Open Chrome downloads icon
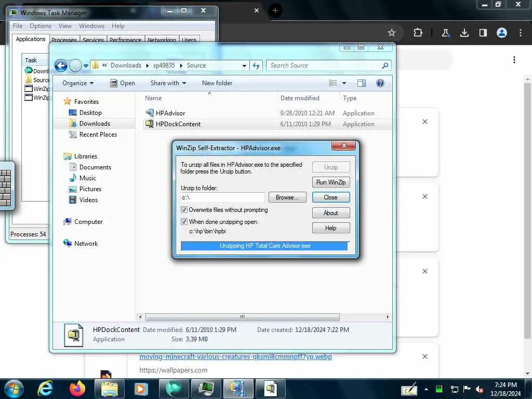 click(x=464, y=33)
